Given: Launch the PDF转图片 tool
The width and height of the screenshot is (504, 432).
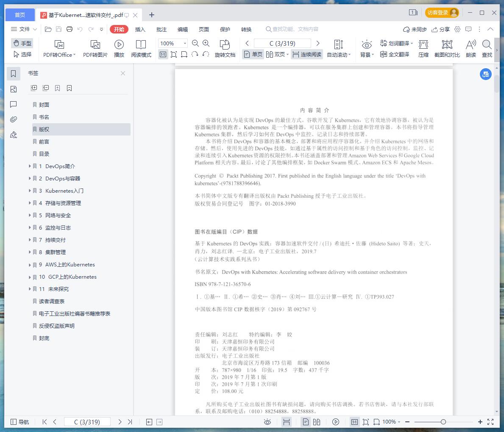Looking at the screenshot, I should click(95, 49).
